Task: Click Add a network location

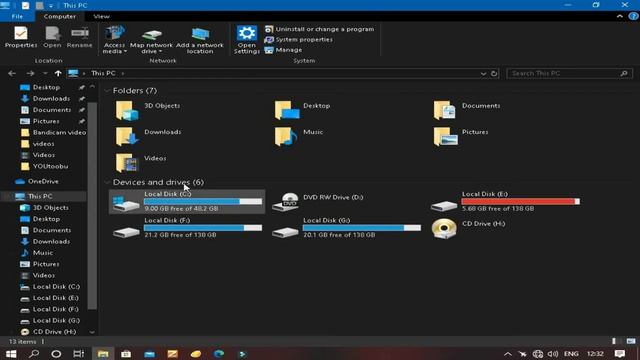Action: pyautogui.click(x=200, y=40)
